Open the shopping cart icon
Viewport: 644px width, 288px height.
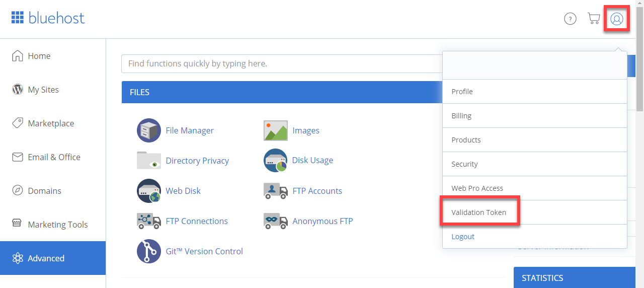pyautogui.click(x=594, y=19)
